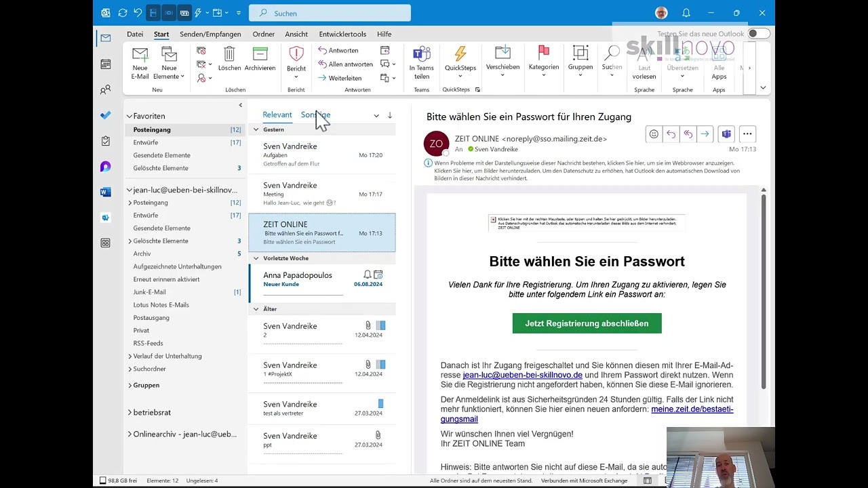Open the message list sort options chevron
This screenshot has width=868, height=488.
[x=376, y=115]
